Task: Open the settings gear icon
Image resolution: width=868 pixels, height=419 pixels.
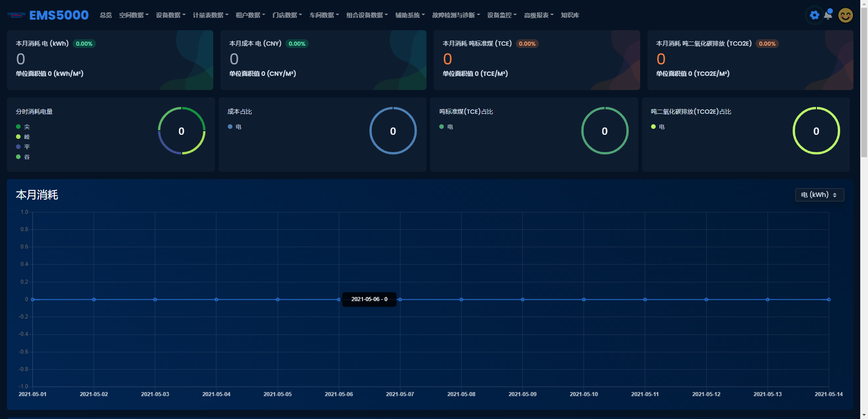Action: (814, 15)
